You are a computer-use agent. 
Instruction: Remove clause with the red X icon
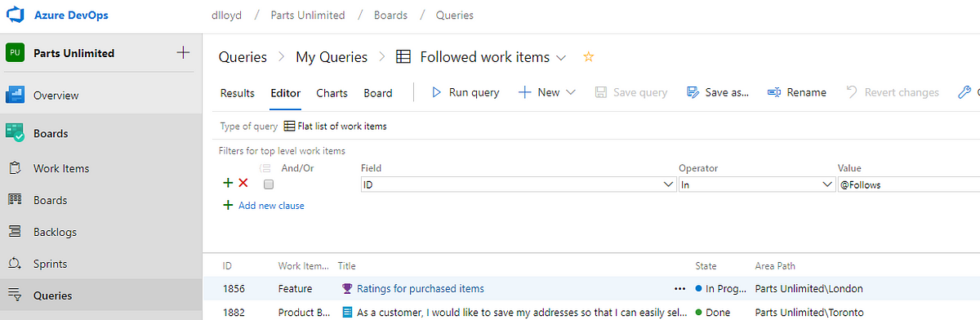243,184
